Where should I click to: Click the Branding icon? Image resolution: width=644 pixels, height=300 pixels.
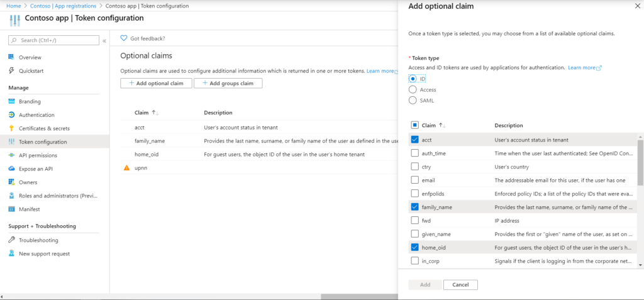(12, 101)
